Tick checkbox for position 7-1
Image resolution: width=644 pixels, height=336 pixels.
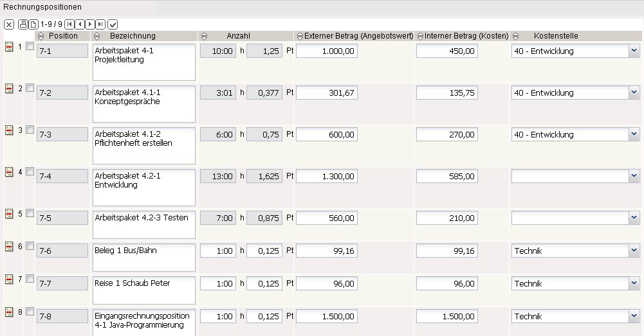coord(30,46)
